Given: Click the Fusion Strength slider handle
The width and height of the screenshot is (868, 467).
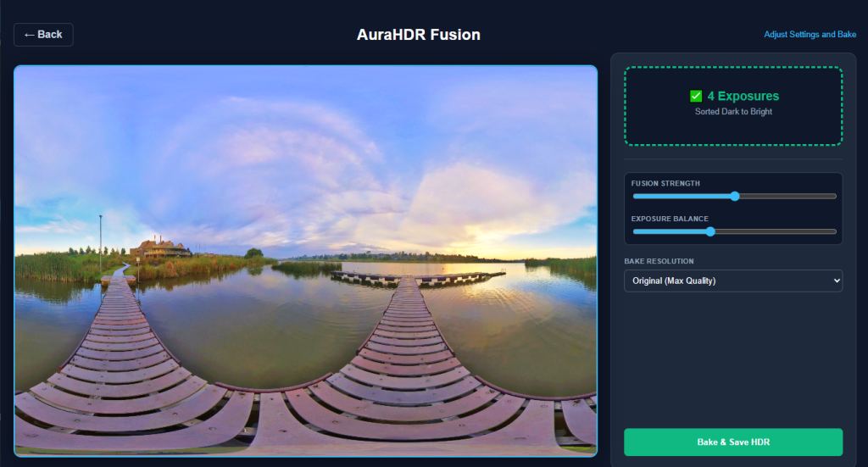Looking at the screenshot, I should 735,196.
